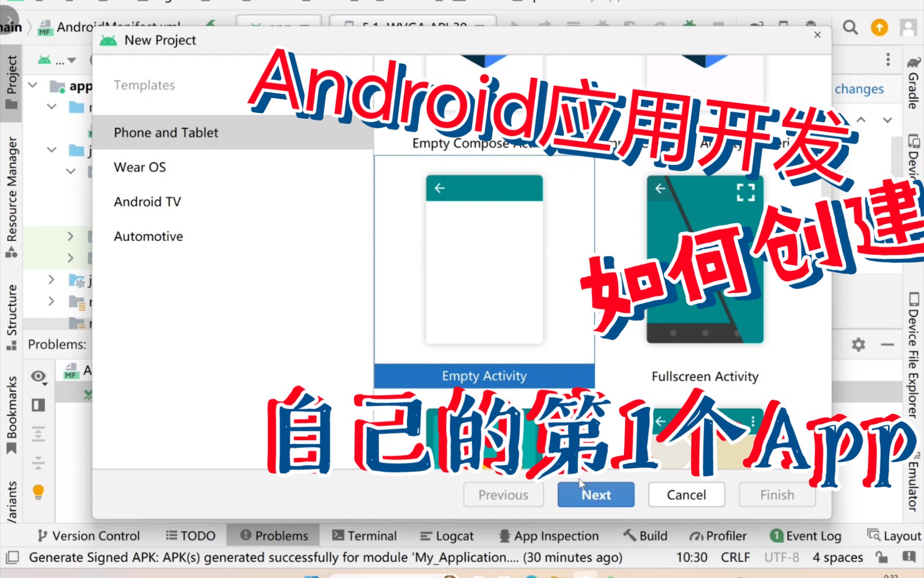Select Wear OS template category
Image resolution: width=924 pixels, height=578 pixels.
(233, 167)
